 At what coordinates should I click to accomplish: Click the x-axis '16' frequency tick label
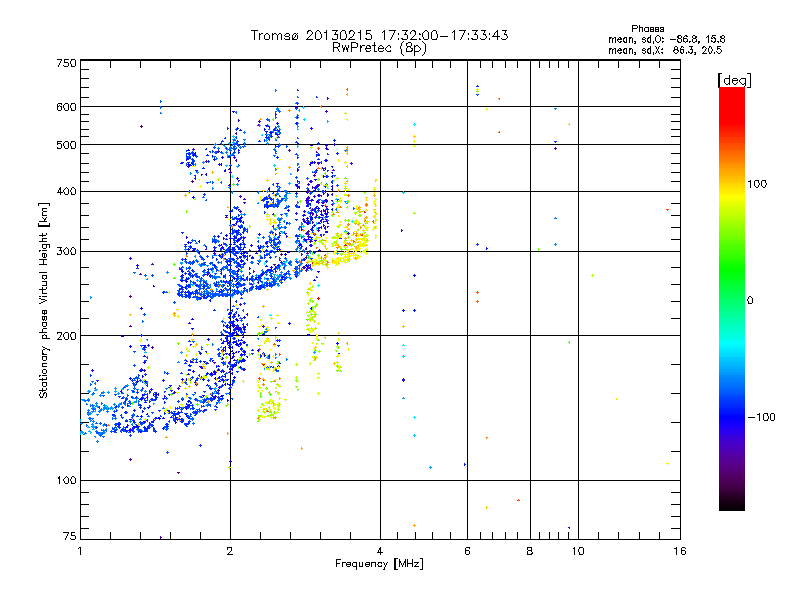(x=680, y=551)
